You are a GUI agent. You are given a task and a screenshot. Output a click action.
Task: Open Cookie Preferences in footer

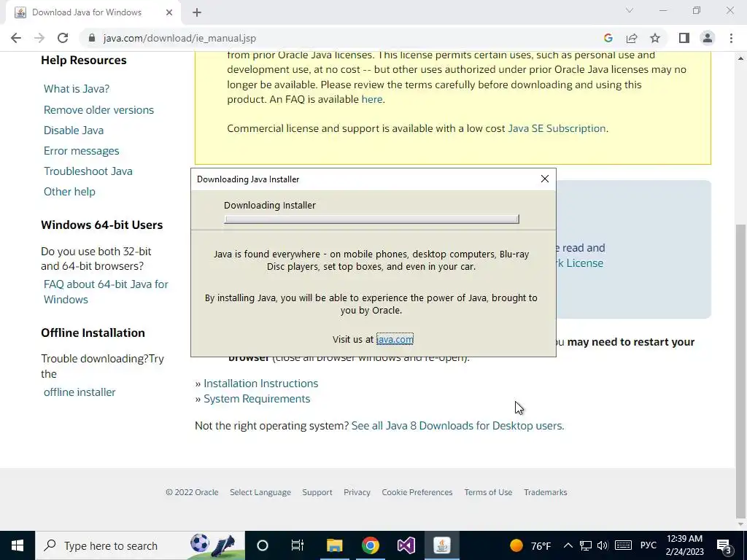pos(417,492)
